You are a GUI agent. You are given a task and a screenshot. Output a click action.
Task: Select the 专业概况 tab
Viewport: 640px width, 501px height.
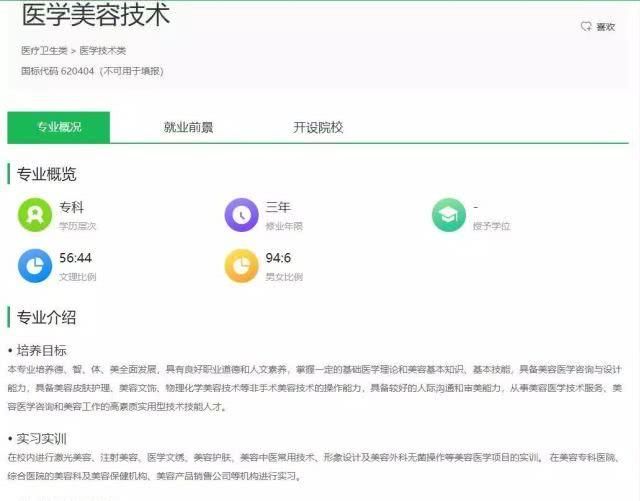pos(59,127)
